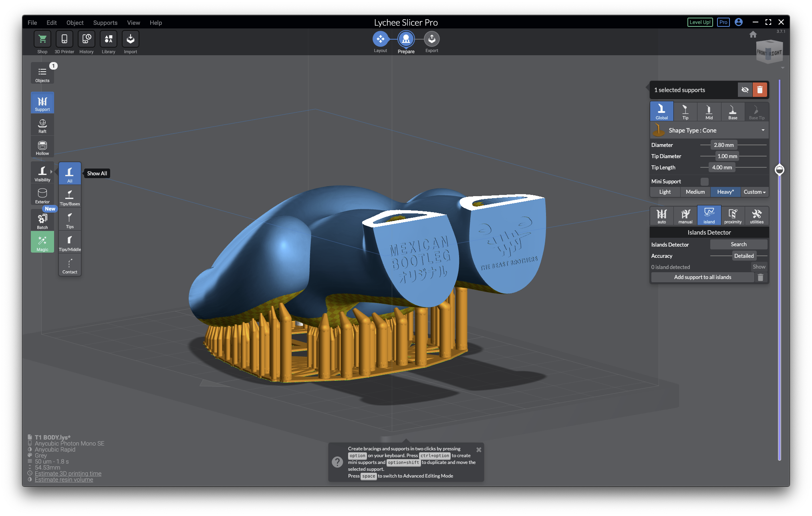Image resolution: width=812 pixels, height=516 pixels.
Task: Show all supports visibility
Action: tap(70, 174)
